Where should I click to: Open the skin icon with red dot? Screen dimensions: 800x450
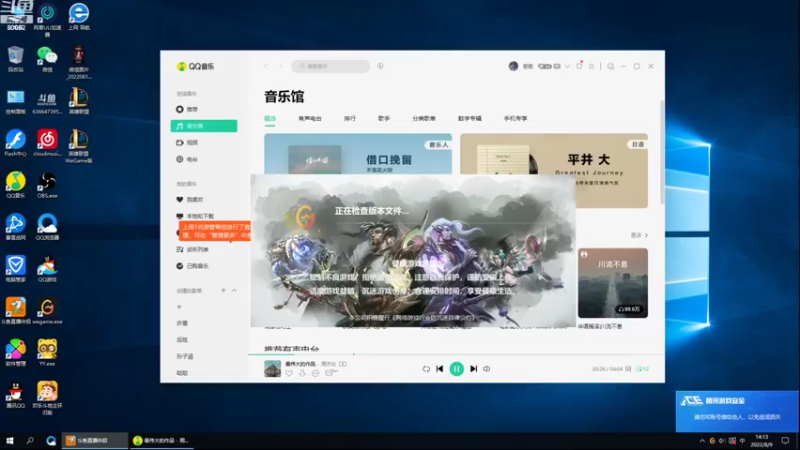[x=579, y=66]
